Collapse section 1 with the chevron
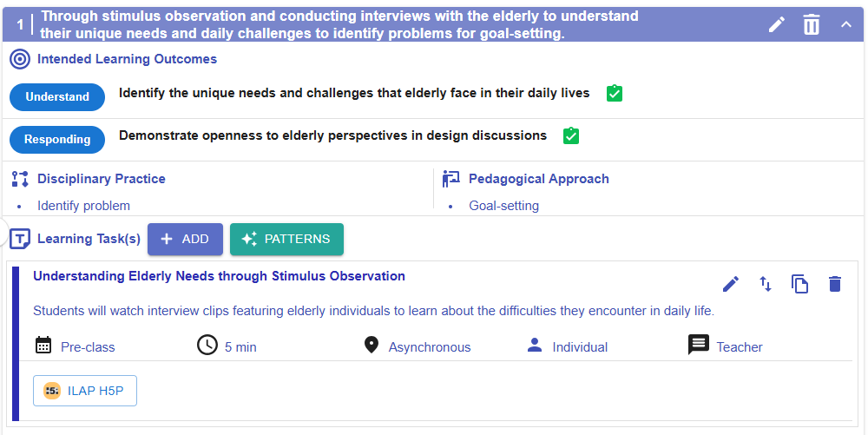This screenshot has height=435, width=868. click(846, 24)
